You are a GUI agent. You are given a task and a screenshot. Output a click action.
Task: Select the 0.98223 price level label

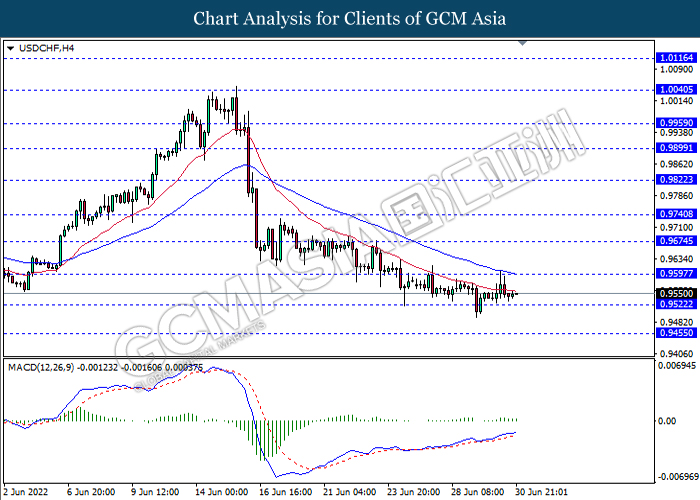(676, 179)
